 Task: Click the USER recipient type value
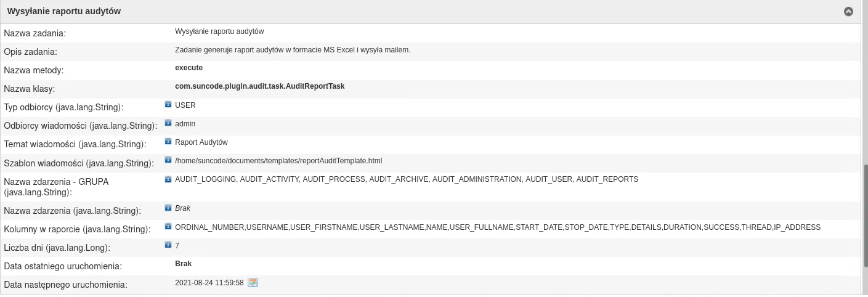click(185, 105)
